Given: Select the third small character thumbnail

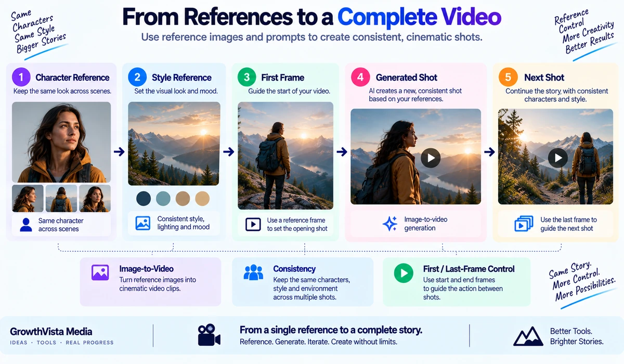Looking at the screenshot, I should click(95, 199).
